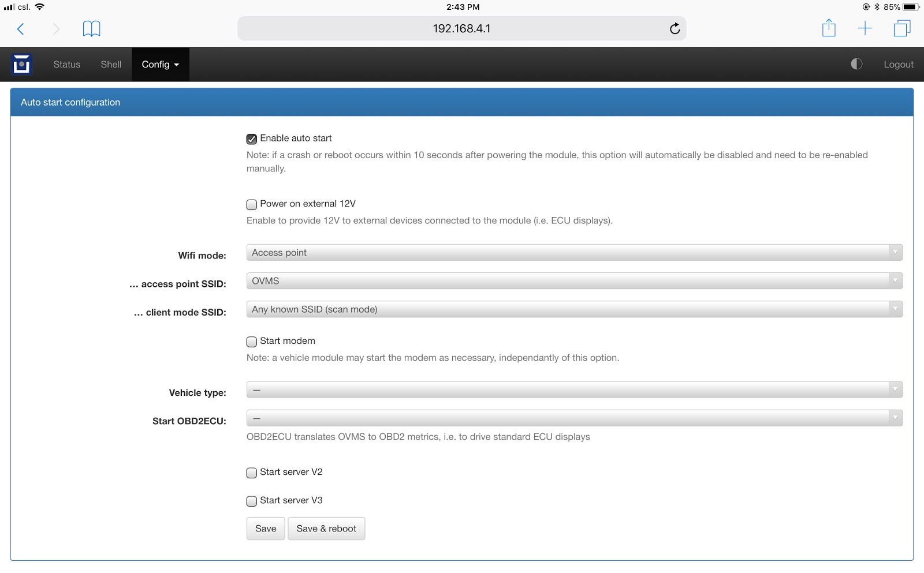Enable Start server V2 checkbox
Screen dimensions: 924x573
click(252, 473)
